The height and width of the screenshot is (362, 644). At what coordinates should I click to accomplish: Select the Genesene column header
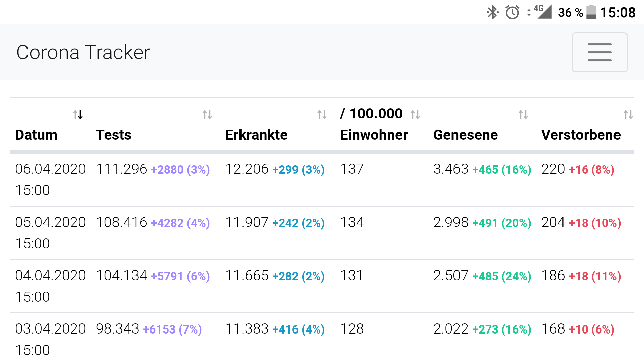click(466, 135)
